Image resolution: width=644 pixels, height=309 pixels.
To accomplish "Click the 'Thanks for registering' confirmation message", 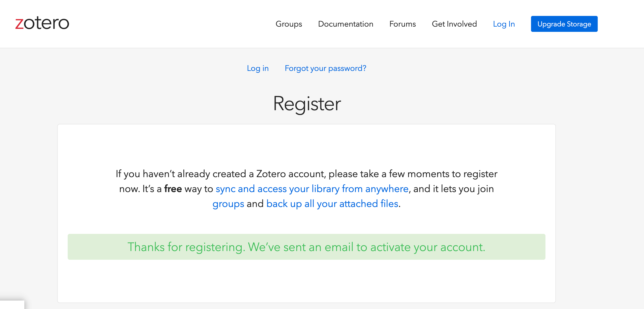I will [306, 247].
